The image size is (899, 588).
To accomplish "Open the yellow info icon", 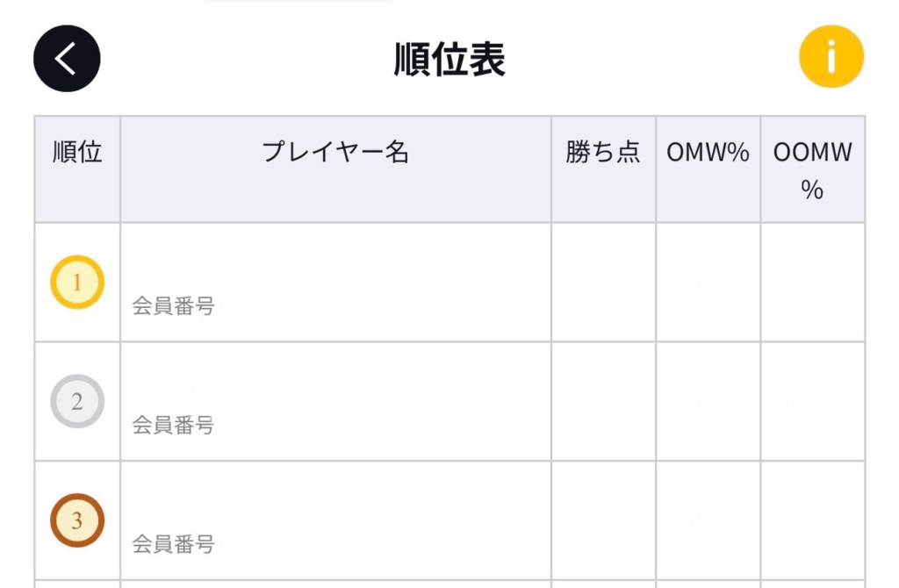I will coord(831,56).
